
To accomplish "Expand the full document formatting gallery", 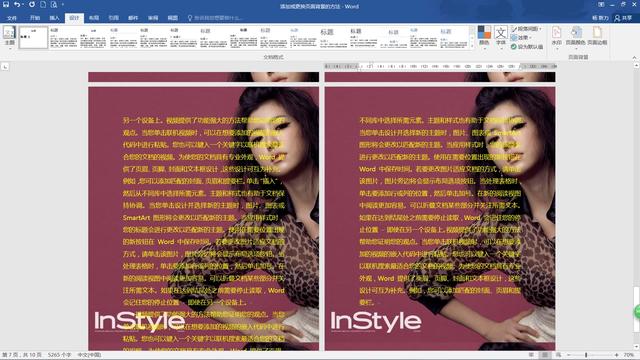I will [472, 46].
